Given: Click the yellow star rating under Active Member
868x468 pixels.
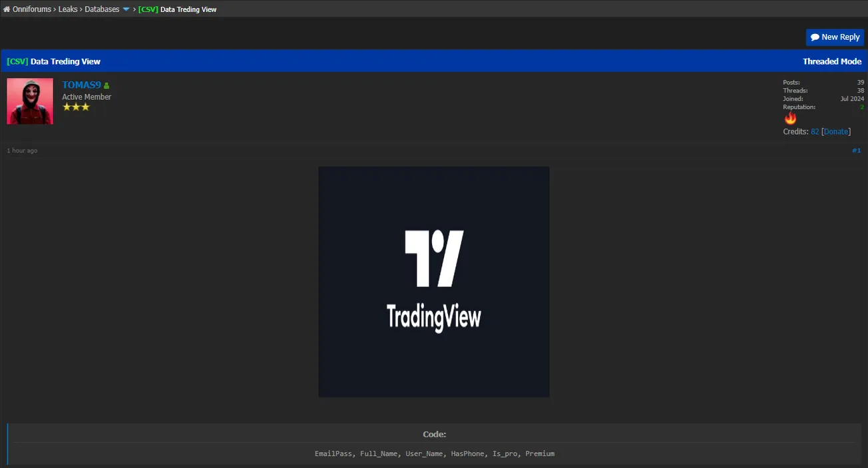Looking at the screenshot, I should (76, 107).
